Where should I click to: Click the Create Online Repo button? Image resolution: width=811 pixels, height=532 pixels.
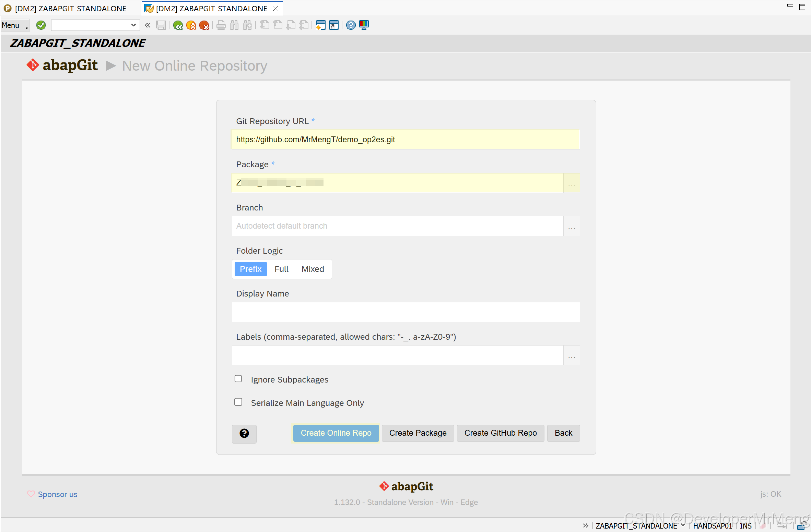pyautogui.click(x=336, y=433)
